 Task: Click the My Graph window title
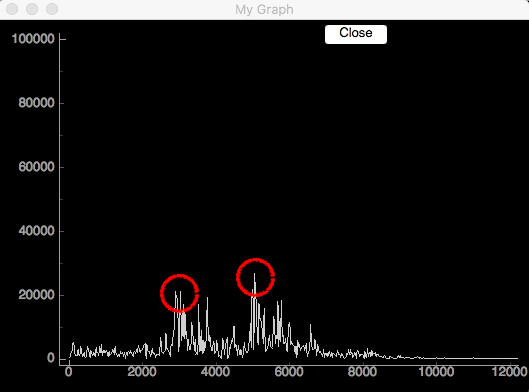[x=264, y=9]
